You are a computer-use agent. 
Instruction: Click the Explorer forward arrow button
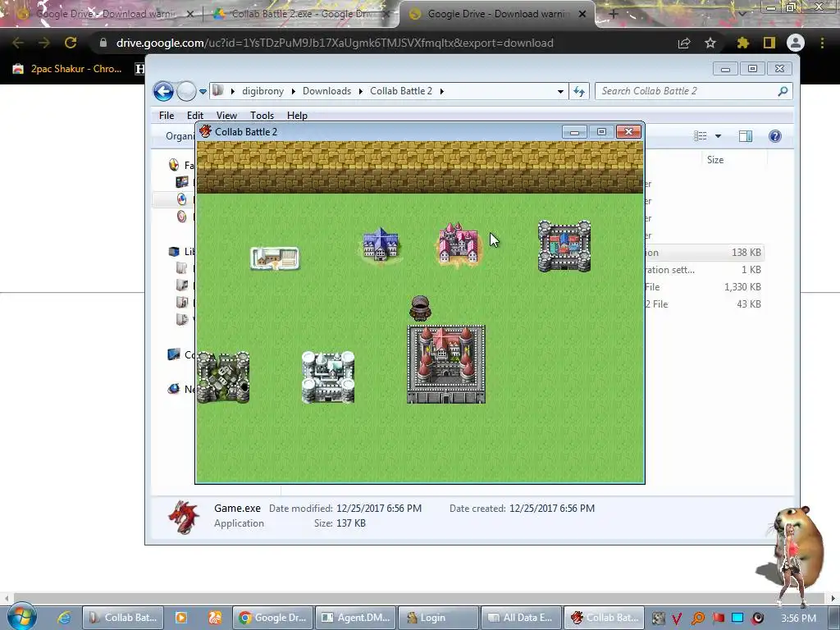[186, 91]
